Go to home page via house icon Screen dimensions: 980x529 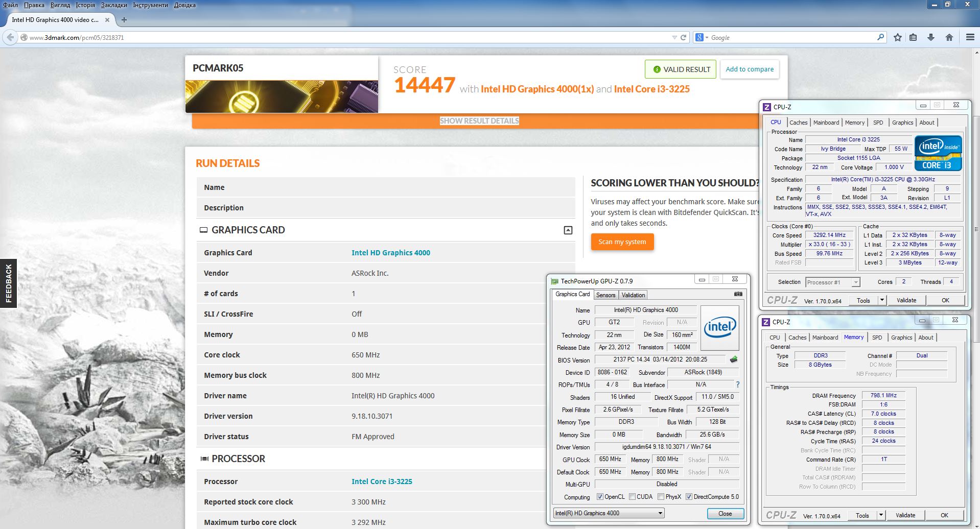pyautogui.click(x=949, y=37)
